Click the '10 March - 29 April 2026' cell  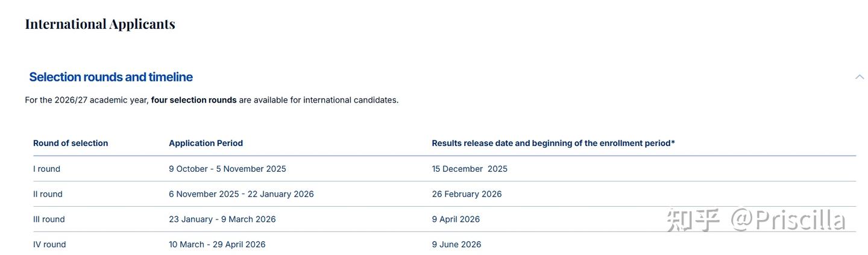[217, 244]
